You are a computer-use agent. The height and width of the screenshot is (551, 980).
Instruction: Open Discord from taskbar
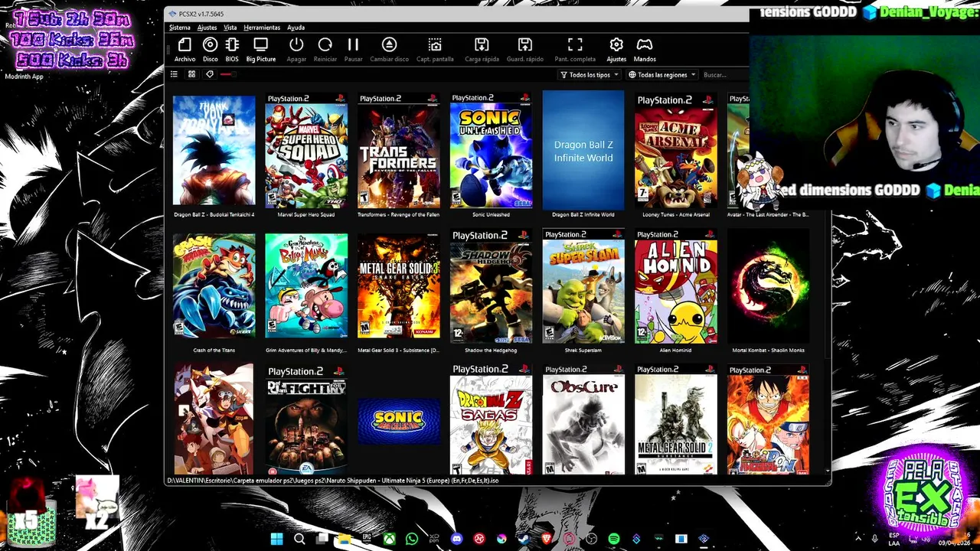(x=457, y=540)
